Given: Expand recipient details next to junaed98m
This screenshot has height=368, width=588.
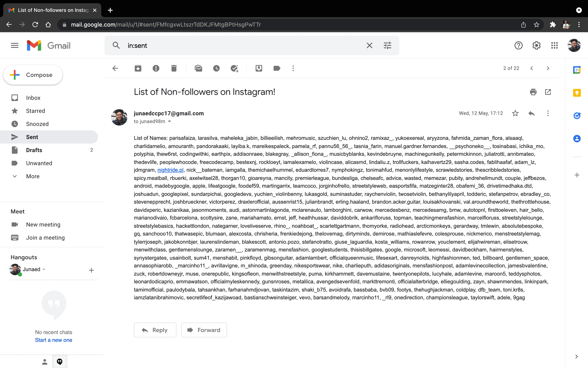Looking at the screenshot, I should pyautogui.click(x=170, y=121).
